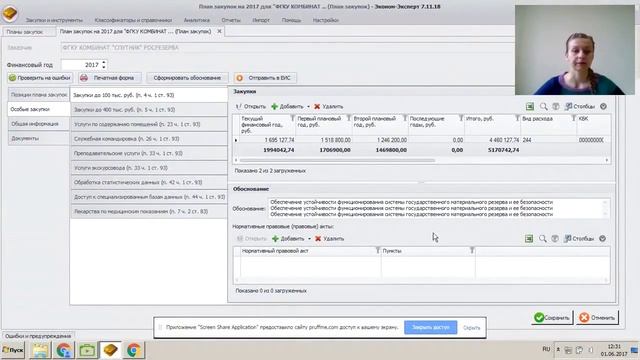Viewport: 640px width, 360px height.
Task: Open the Аналитика menu
Action: pyautogui.click(x=197, y=20)
